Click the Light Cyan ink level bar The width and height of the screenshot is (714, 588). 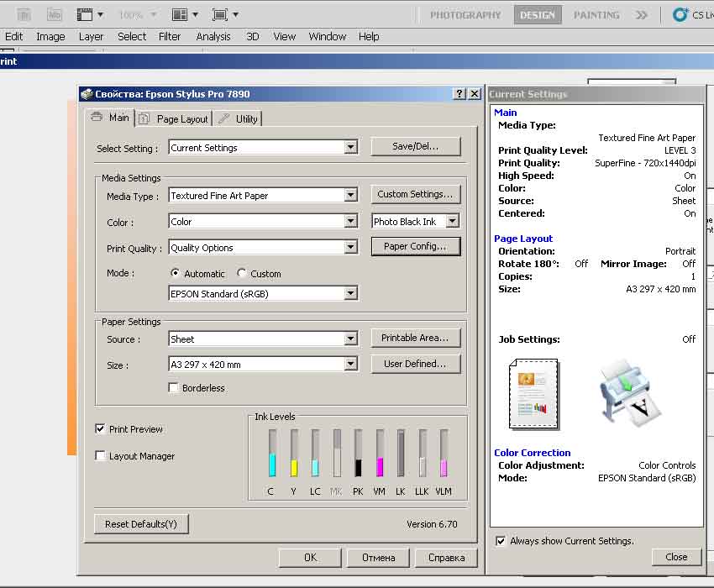pyautogui.click(x=315, y=453)
